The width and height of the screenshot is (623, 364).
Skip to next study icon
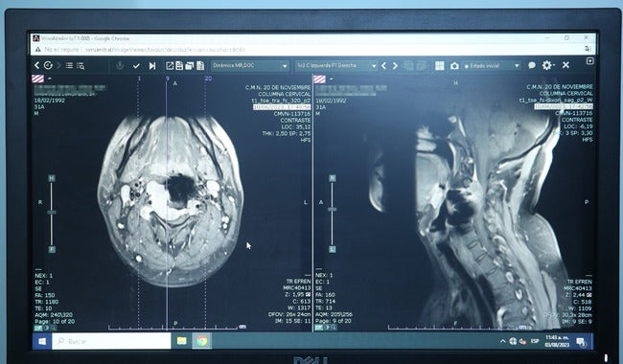click(152, 66)
